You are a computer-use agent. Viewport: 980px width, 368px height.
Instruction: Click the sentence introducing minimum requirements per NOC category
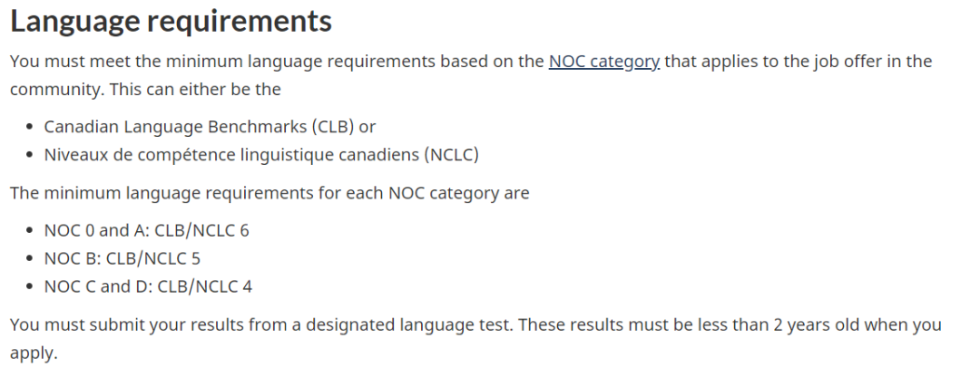269,193
